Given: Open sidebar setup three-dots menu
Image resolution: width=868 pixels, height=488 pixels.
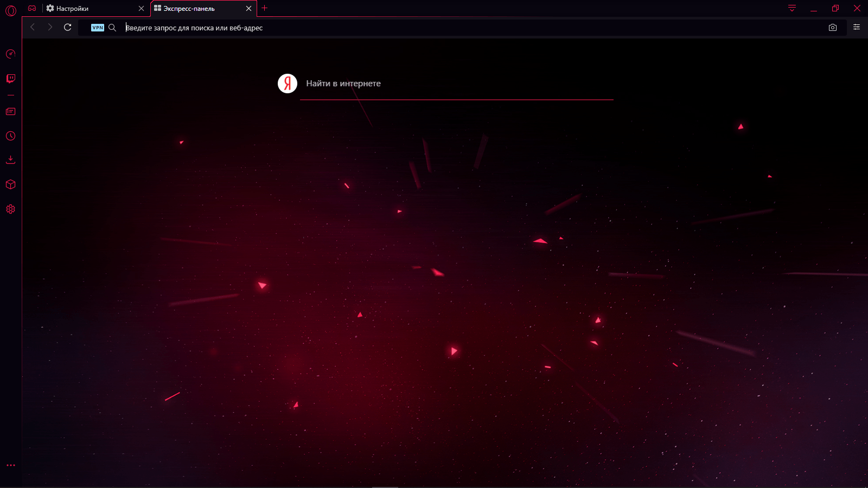Looking at the screenshot, I should [x=11, y=465].
